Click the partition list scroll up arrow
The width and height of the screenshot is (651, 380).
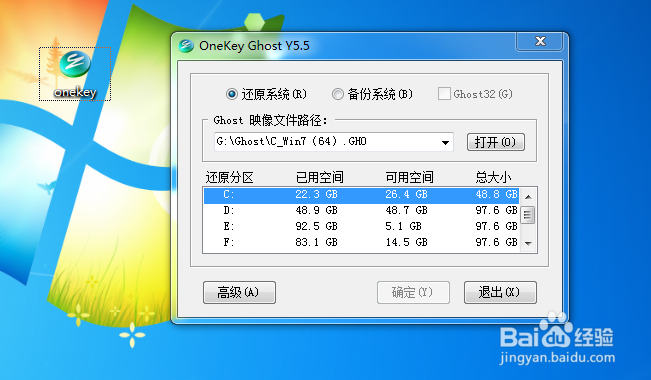pyautogui.click(x=528, y=196)
